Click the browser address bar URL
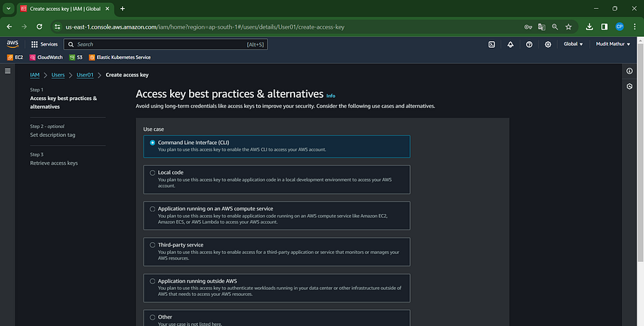The width and height of the screenshot is (644, 326). pos(205,27)
